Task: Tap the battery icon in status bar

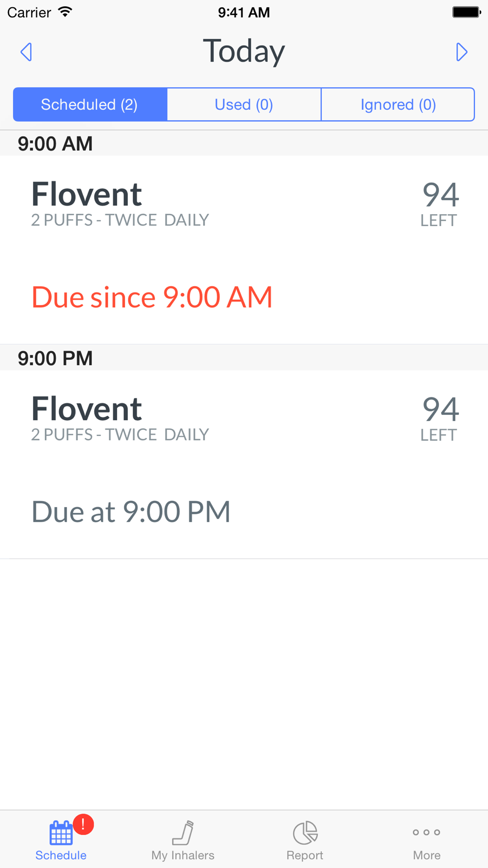Action: click(x=466, y=12)
